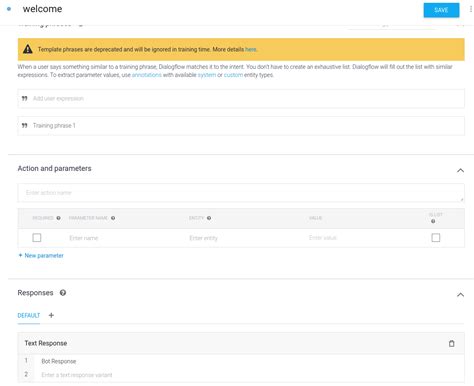
Task: Click the VALUE column header
Action: tap(315, 218)
